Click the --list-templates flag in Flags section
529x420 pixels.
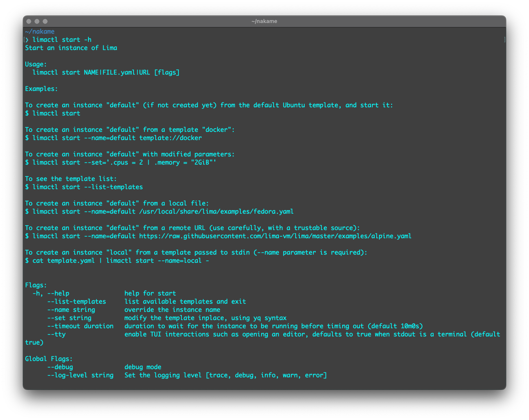click(x=77, y=302)
